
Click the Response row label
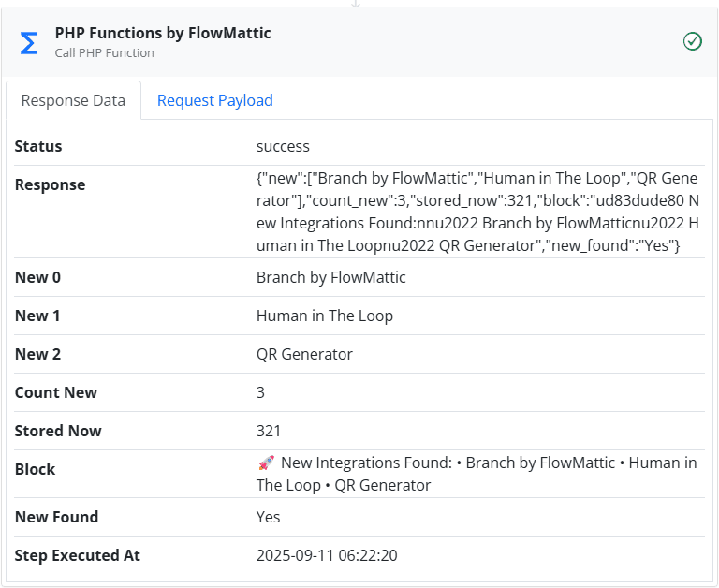click(x=50, y=184)
